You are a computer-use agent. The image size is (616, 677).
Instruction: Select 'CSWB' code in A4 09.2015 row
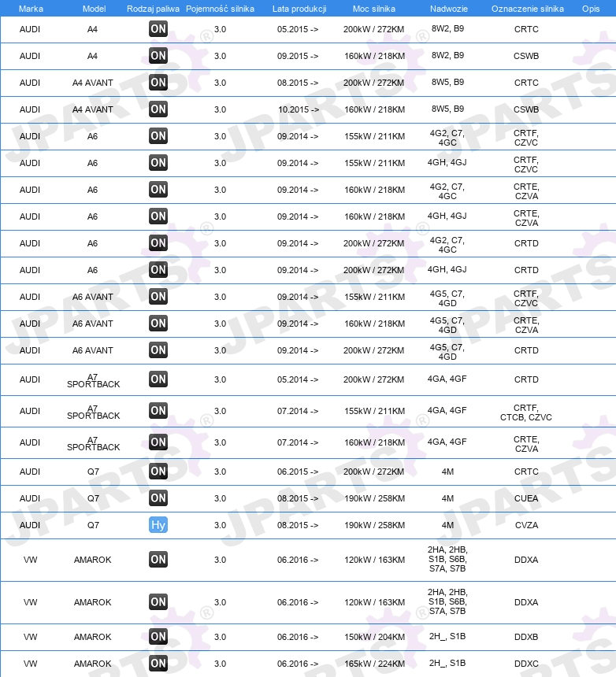tap(526, 56)
